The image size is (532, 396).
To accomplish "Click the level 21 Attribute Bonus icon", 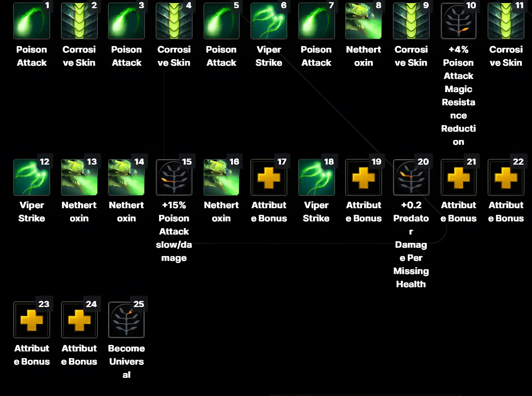I will click(x=458, y=177).
